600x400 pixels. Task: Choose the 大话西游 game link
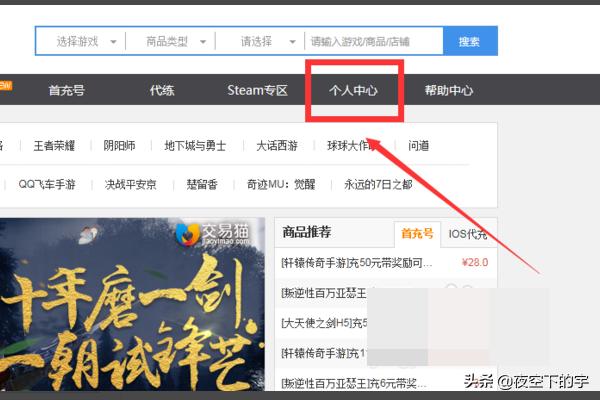(276, 145)
